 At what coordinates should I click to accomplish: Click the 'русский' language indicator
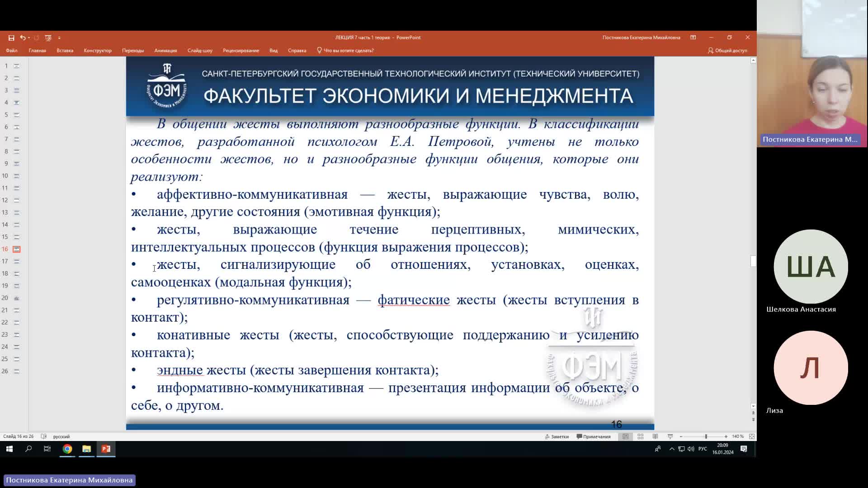[61, 436]
